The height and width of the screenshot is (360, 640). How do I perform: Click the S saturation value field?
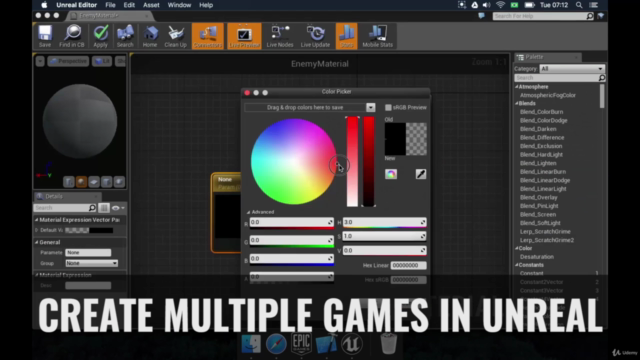(x=384, y=236)
